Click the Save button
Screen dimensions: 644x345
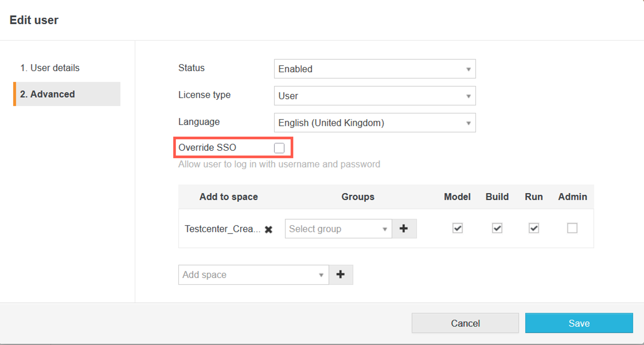[x=579, y=323]
